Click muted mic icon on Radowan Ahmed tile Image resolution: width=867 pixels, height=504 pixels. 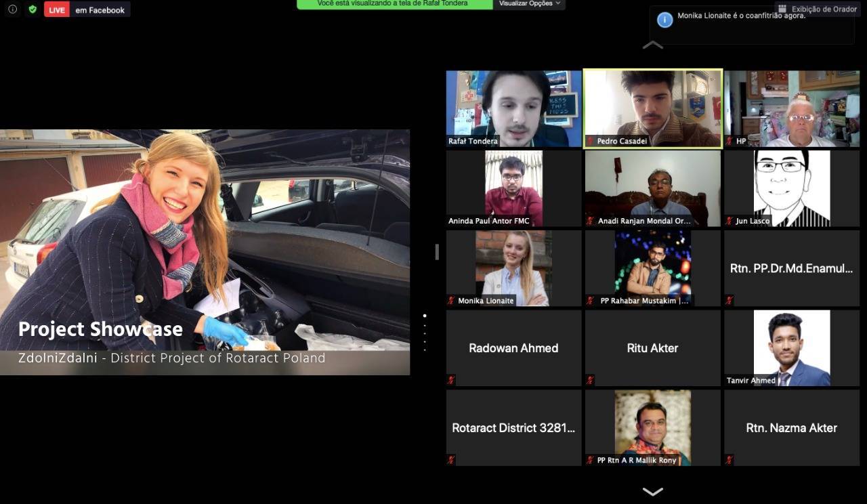[451, 380]
